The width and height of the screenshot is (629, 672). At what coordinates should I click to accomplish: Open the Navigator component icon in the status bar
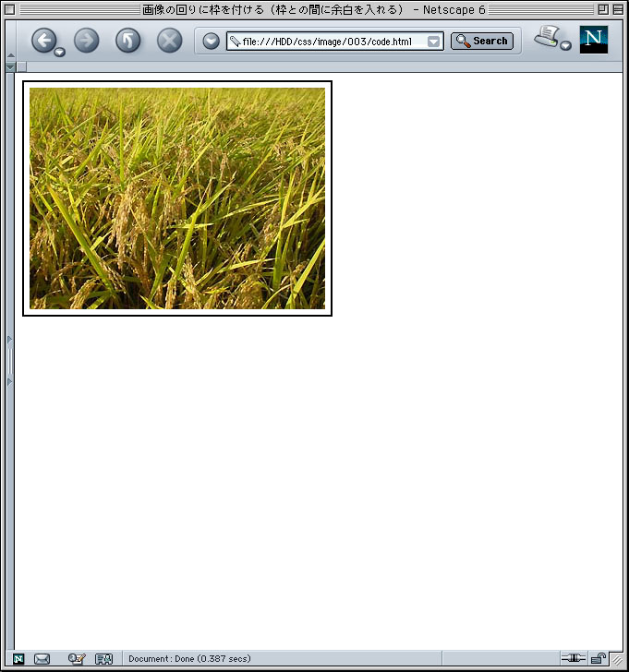pyautogui.click(x=18, y=659)
